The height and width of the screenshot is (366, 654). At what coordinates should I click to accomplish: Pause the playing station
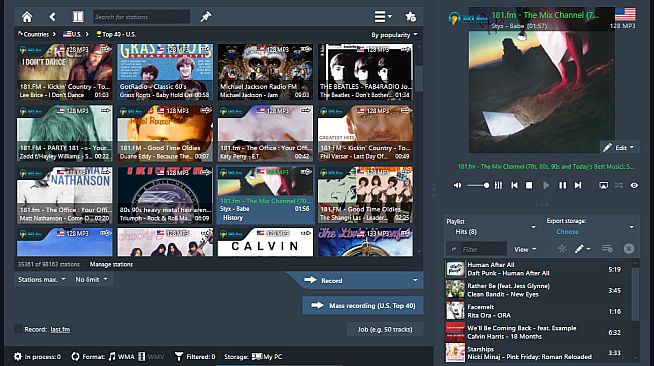click(563, 185)
